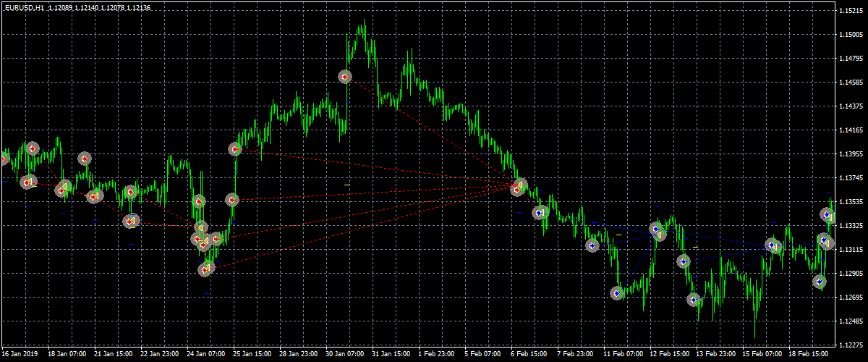
Task: Click the 1.14375 price axis label
Action: tap(851, 106)
